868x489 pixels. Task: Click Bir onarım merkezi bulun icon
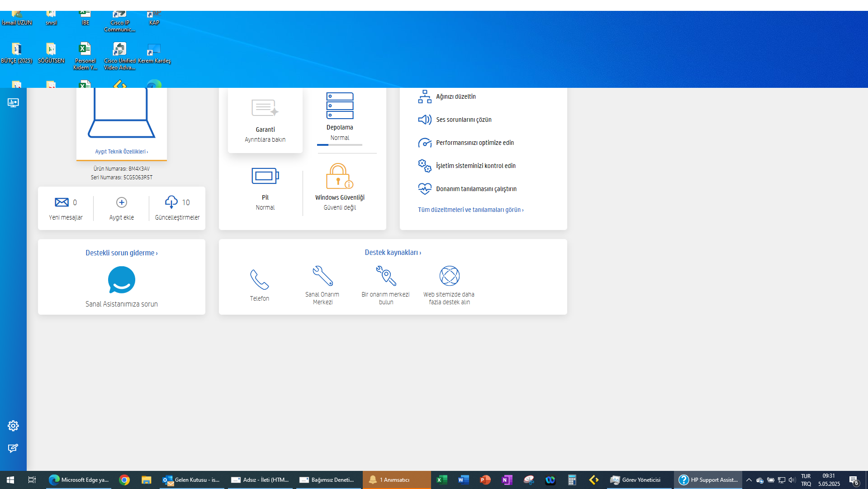pos(386,276)
